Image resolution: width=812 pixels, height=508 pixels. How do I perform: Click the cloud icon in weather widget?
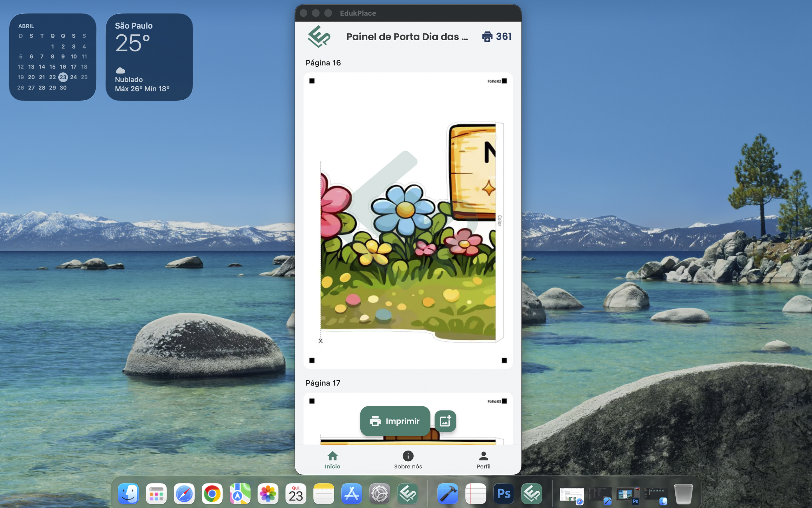(x=121, y=70)
